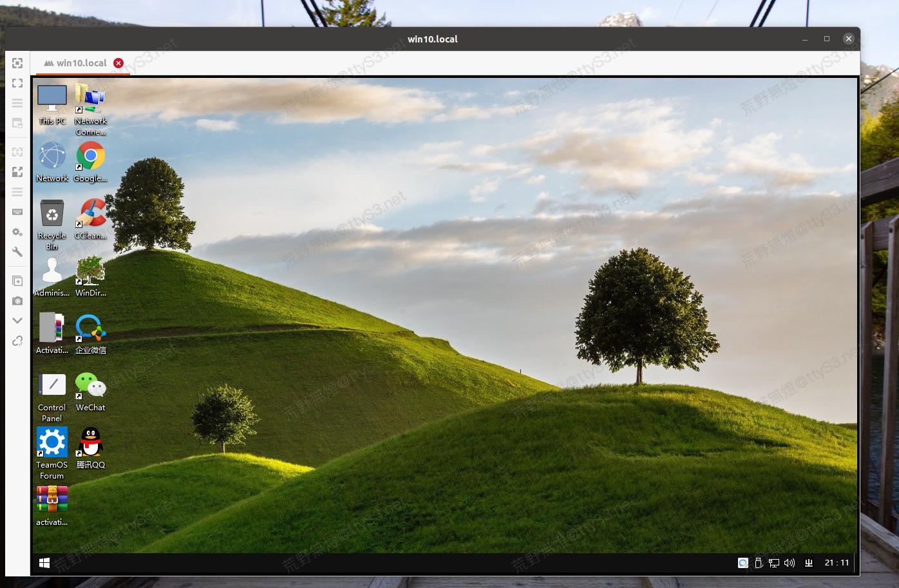Maximize the win10.local Remmina window

point(827,39)
